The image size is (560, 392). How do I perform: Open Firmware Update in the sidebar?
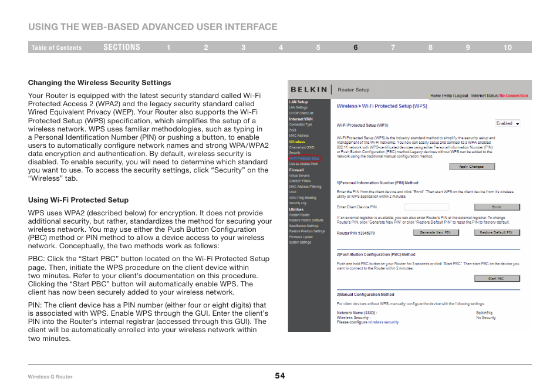(x=301, y=237)
